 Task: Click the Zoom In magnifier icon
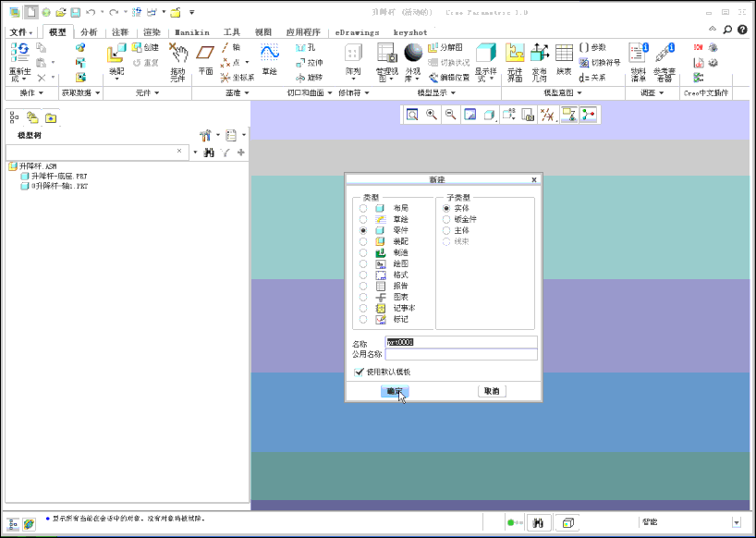432,115
